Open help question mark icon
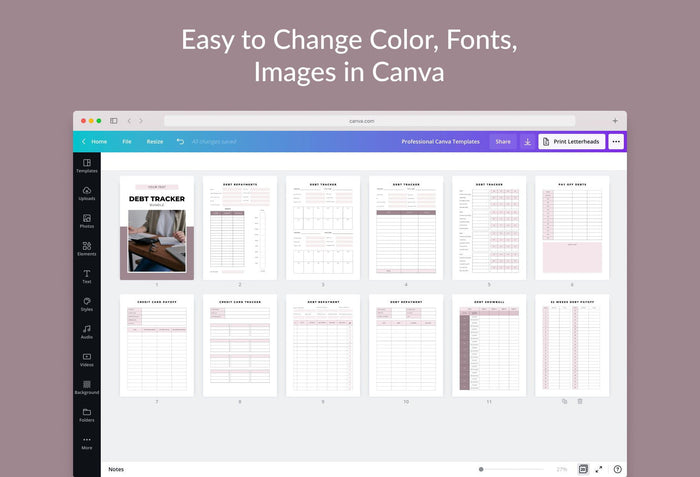 tap(617, 469)
